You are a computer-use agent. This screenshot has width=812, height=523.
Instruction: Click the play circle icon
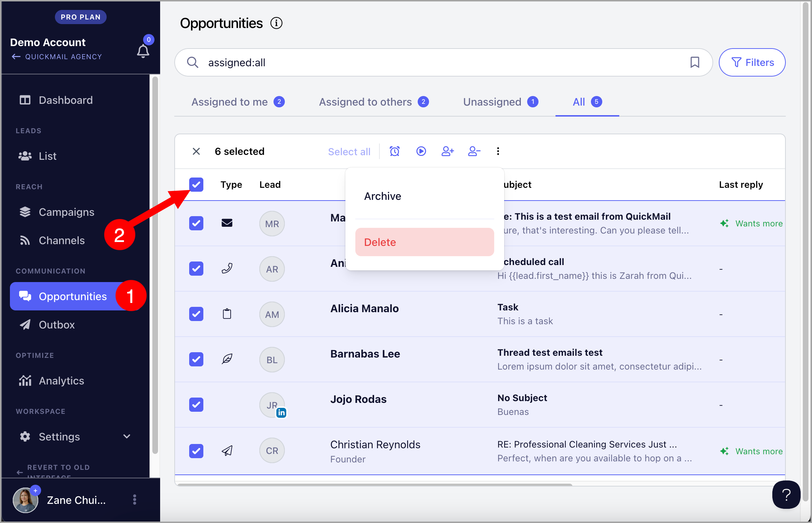pyautogui.click(x=421, y=151)
